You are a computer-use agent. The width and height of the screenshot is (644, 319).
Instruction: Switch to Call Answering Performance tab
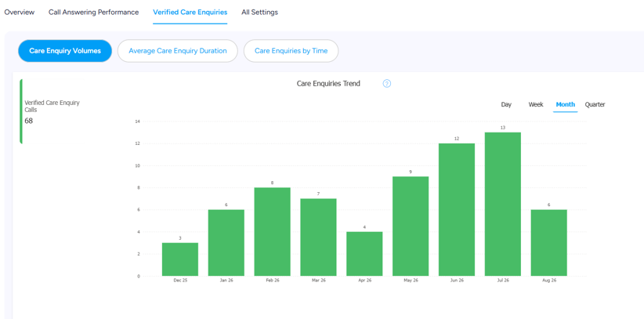pyautogui.click(x=94, y=13)
